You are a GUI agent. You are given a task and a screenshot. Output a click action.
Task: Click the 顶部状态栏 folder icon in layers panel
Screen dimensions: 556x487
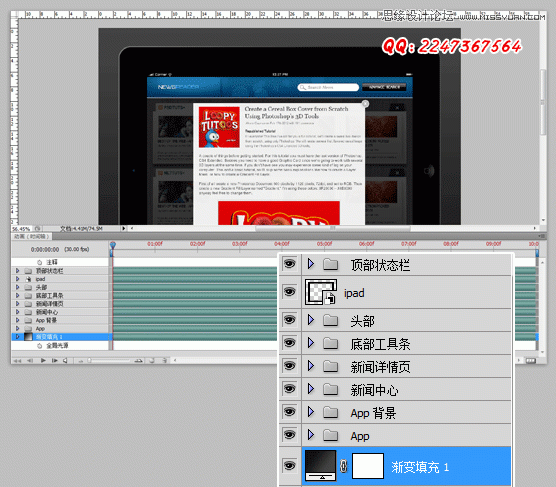330,265
